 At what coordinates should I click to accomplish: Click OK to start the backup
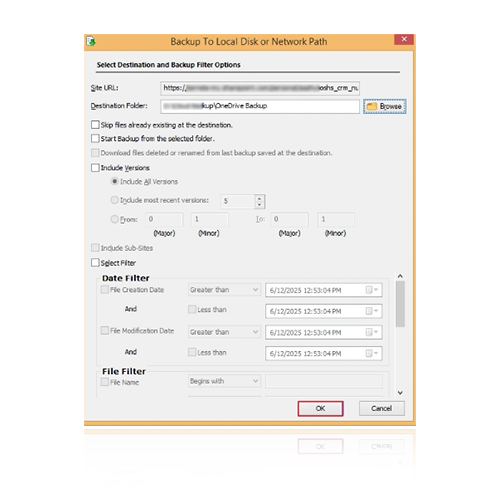[320, 408]
